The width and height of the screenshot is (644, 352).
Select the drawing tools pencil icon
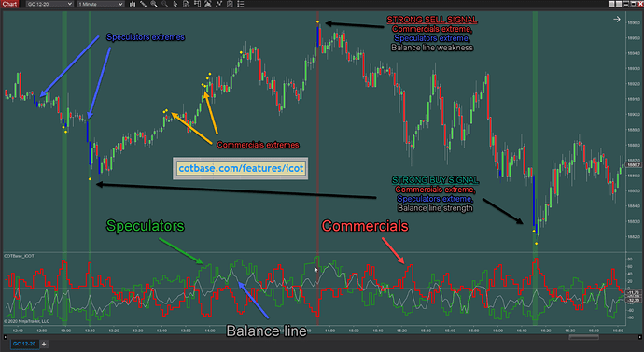[x=143, y=4]
